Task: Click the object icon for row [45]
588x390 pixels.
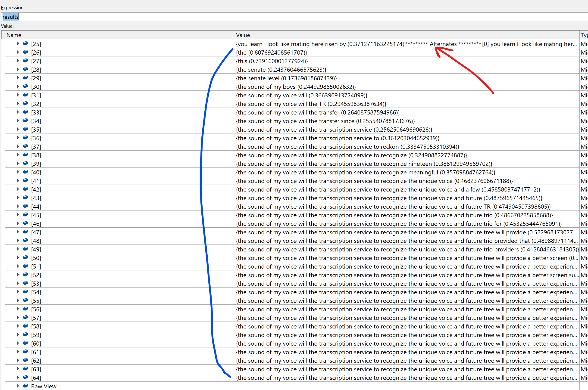Action: click(x=25, y=215)
